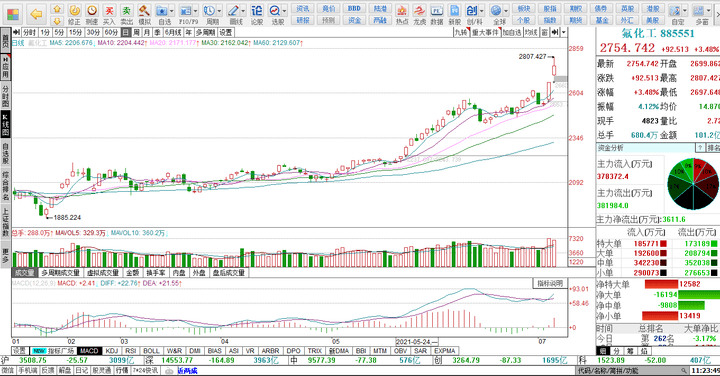Select the KDJ indicator tab
Screen dimensions: 720x376
[112, 351]
